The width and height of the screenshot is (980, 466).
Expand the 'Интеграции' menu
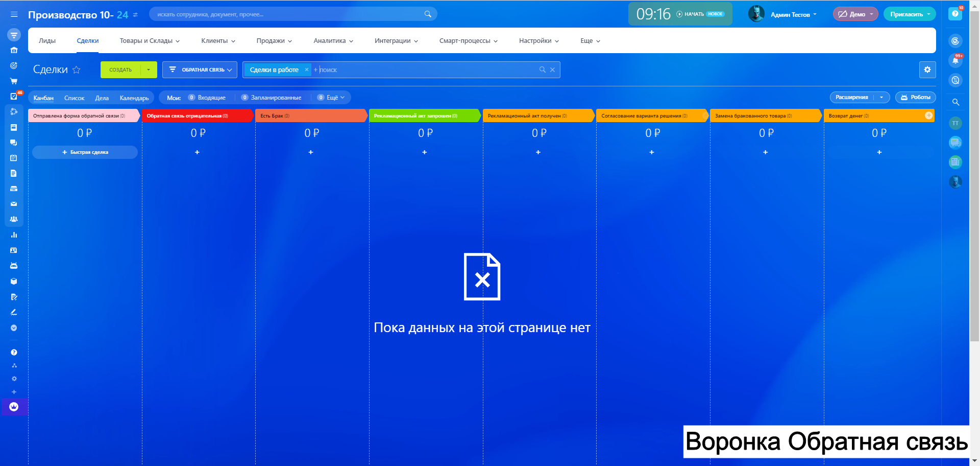tap(396, 41)
